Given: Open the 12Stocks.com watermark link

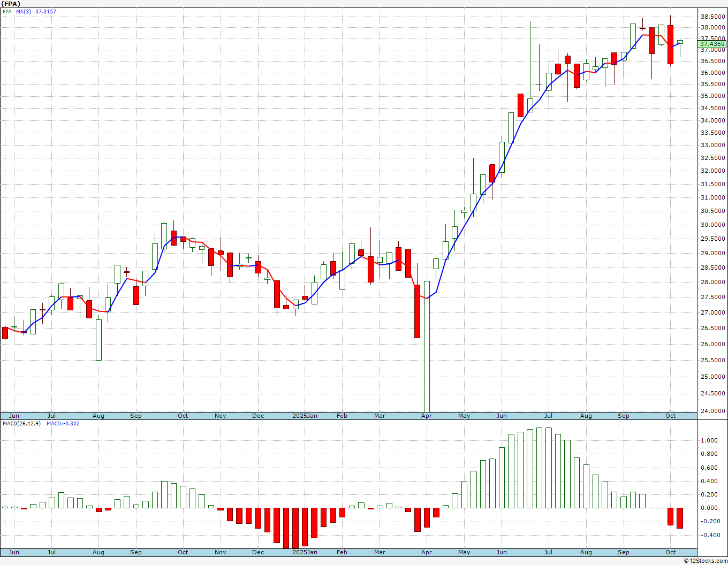Looking at the screenshot, I should coord(706,561).
